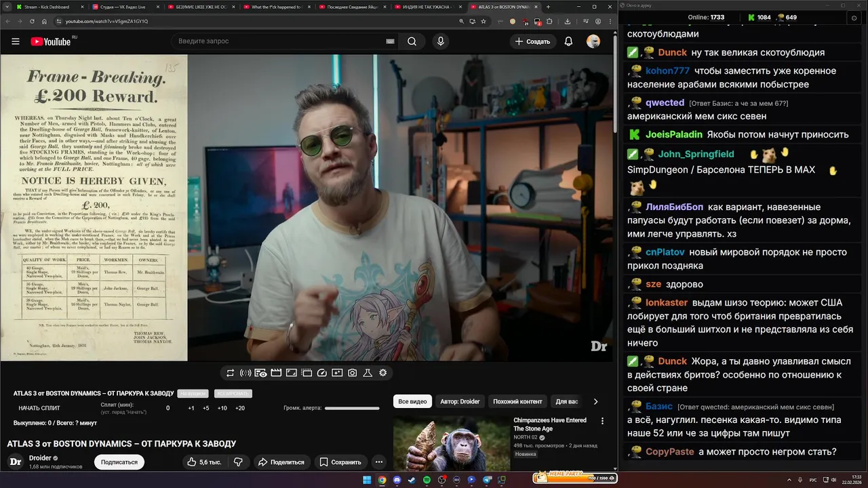
Task: Open video filters flask icon
Action: (368, 373)
